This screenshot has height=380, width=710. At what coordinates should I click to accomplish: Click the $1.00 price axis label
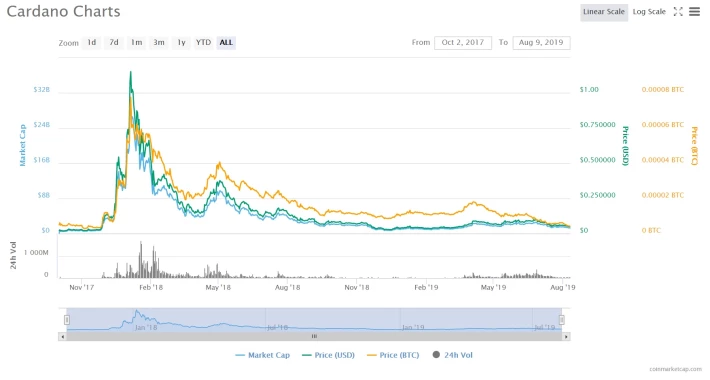click(x=589, y=90)
